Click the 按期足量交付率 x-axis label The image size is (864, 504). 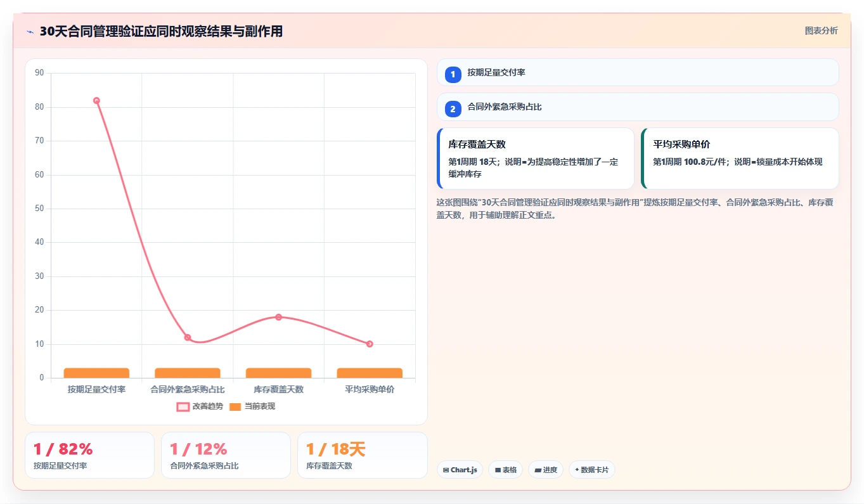[x=96, y=389]
